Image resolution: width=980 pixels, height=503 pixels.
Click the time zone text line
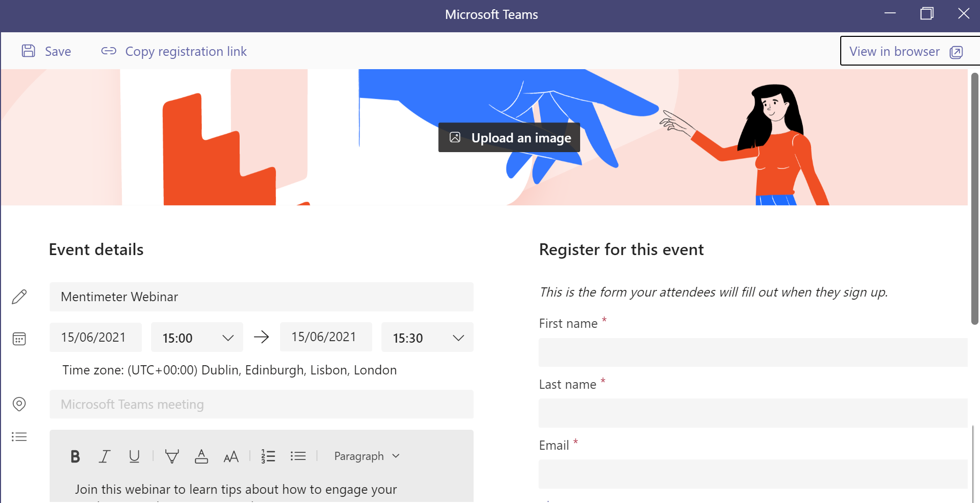[x=229, y=370]
